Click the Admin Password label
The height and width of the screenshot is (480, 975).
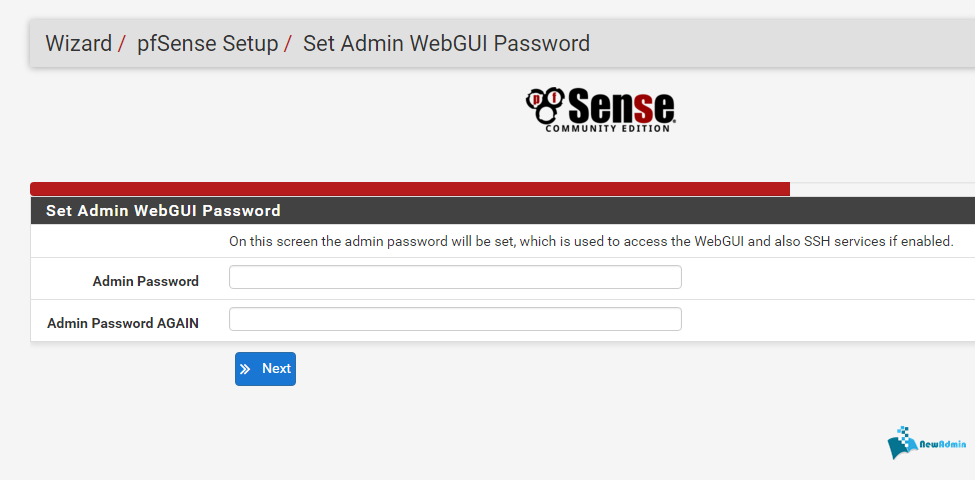pos(145,282)
